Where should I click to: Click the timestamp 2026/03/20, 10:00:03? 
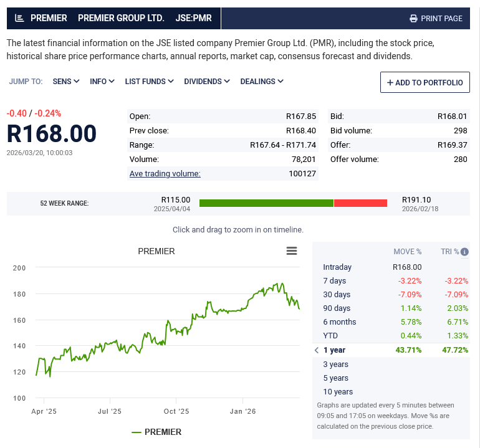(39, 153)
